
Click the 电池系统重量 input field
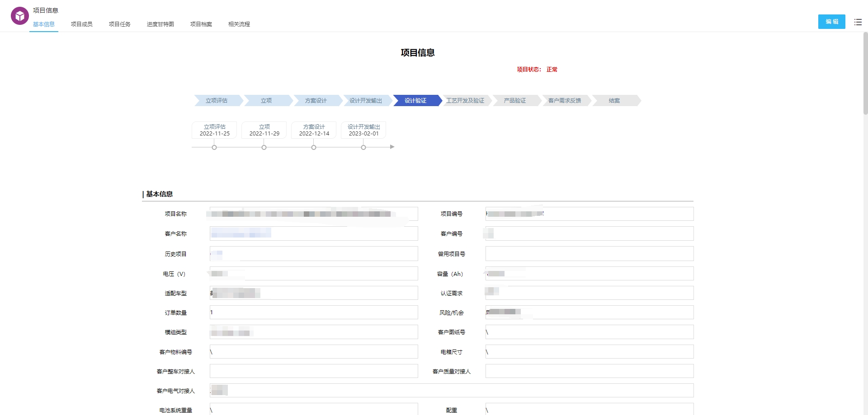[x=314, y=409]
